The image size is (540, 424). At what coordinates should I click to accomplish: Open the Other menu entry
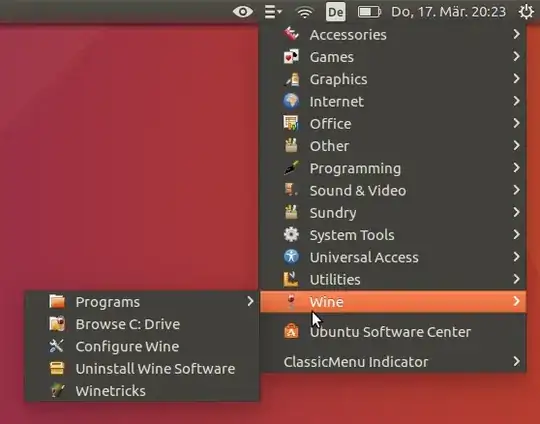(x=393, y=146)
